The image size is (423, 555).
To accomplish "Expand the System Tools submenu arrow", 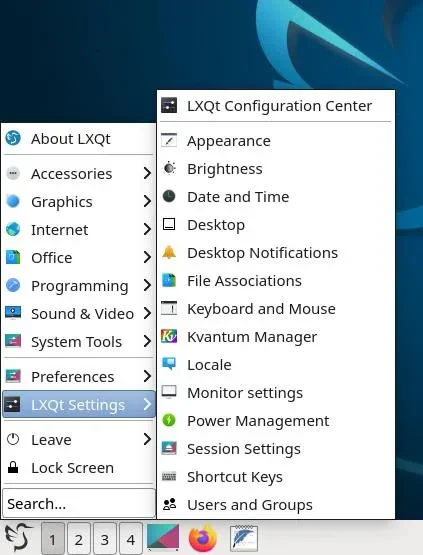I will 147,341.
